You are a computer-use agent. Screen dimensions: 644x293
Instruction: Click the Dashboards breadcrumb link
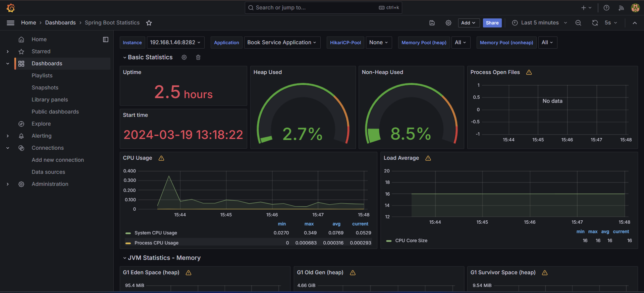(x=60, y=23)
